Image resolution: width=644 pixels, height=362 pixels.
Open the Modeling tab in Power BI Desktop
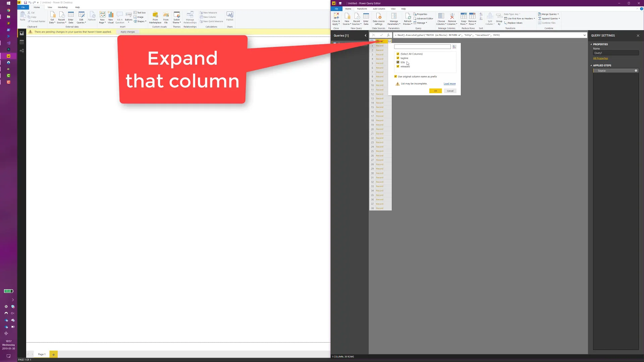(x=63, y=7)
